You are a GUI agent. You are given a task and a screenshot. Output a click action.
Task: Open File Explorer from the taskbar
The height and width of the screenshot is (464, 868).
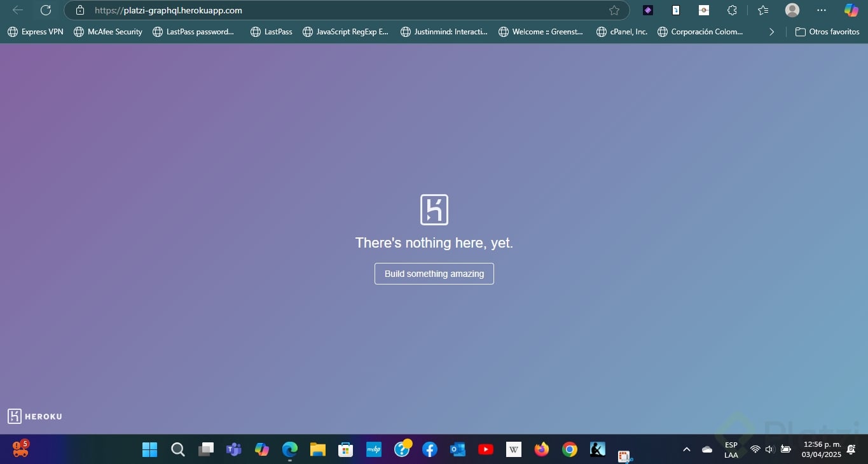[318, 449]
